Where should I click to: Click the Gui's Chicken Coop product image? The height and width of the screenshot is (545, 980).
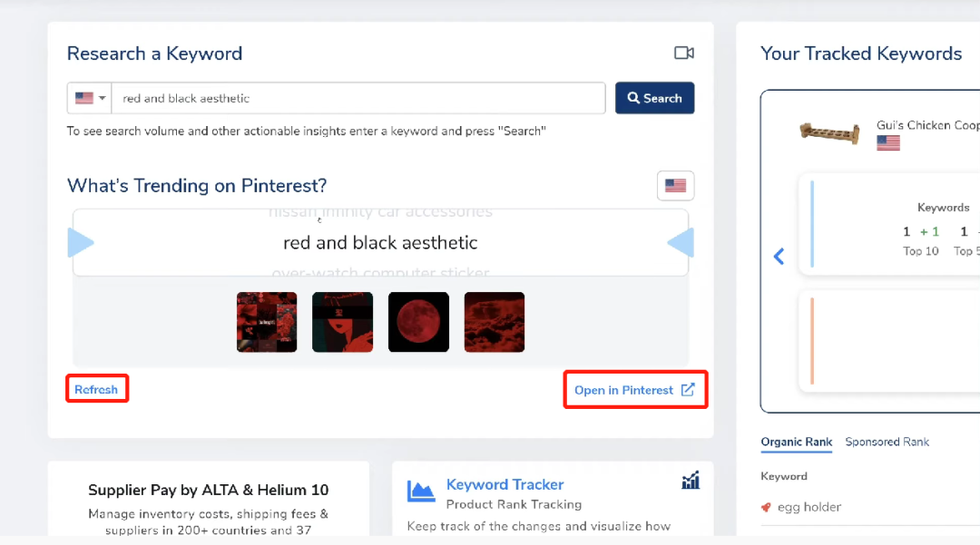coord(829,132)
